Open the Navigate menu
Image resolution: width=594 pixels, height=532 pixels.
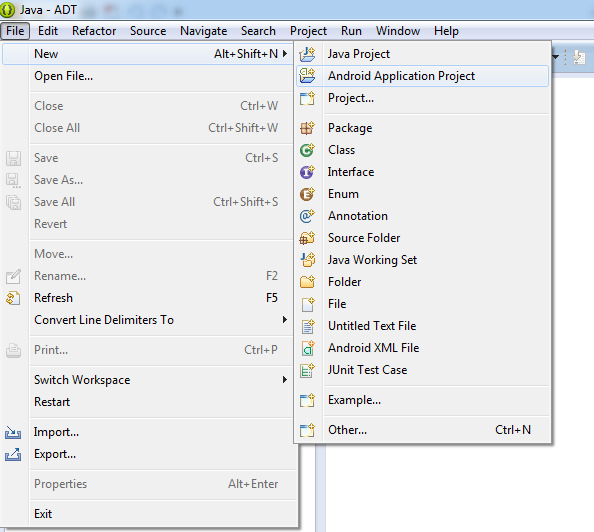click(x=204, y=31)
